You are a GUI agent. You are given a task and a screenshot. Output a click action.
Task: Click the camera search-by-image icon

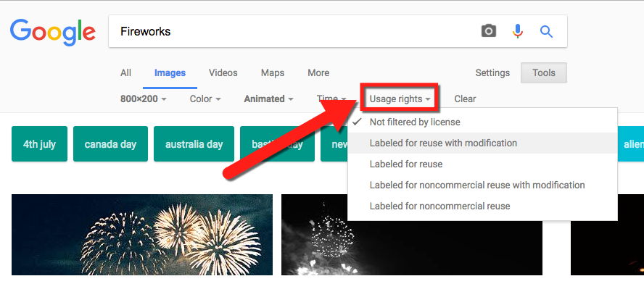pos(489,30)
